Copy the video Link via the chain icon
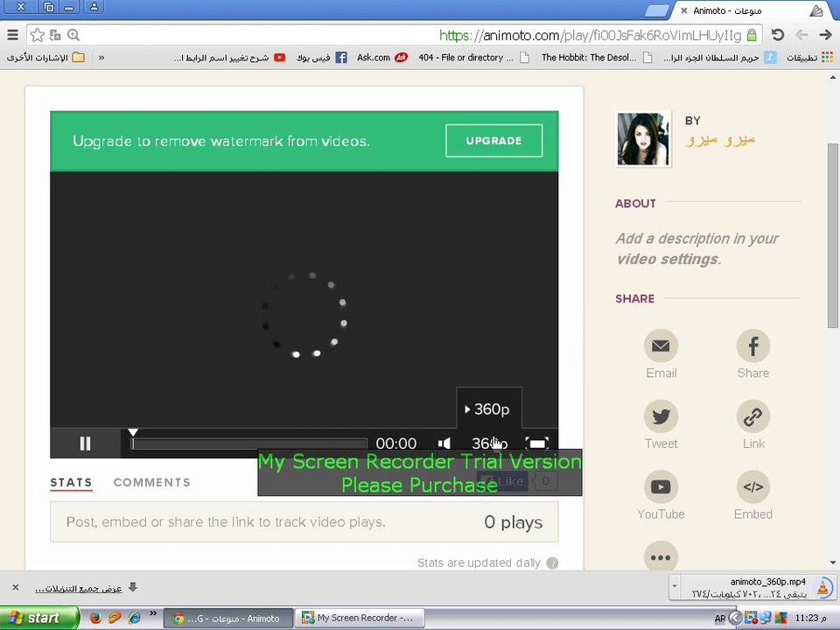The width and height of the screenshot is (840, 630). pos(752,416)
